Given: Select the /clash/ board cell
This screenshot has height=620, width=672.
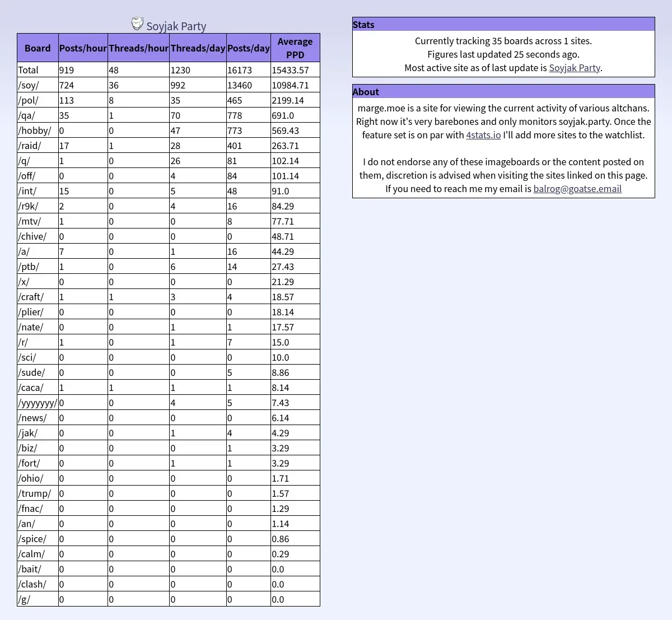Looking at the screenshot, I should pos(38,584).
